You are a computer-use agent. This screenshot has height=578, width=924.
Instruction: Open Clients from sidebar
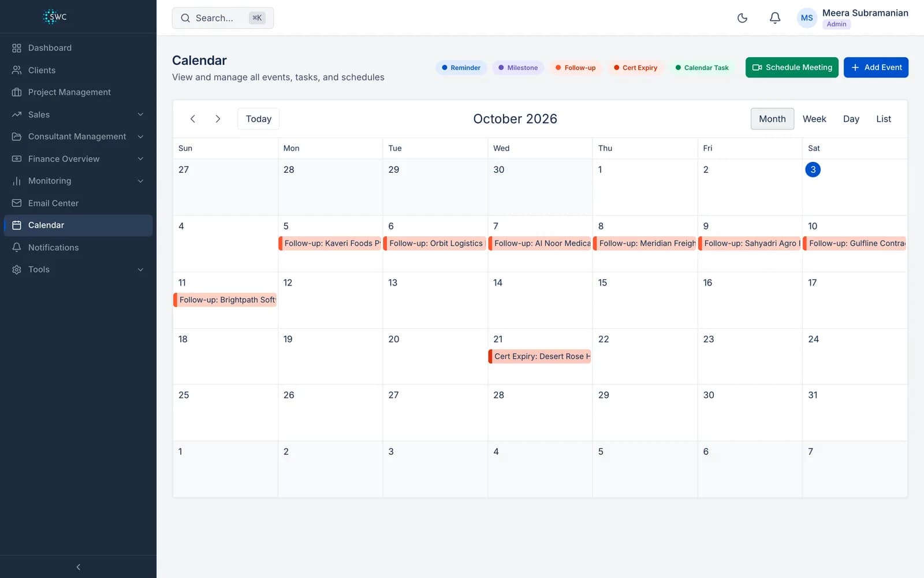(78, 70)
